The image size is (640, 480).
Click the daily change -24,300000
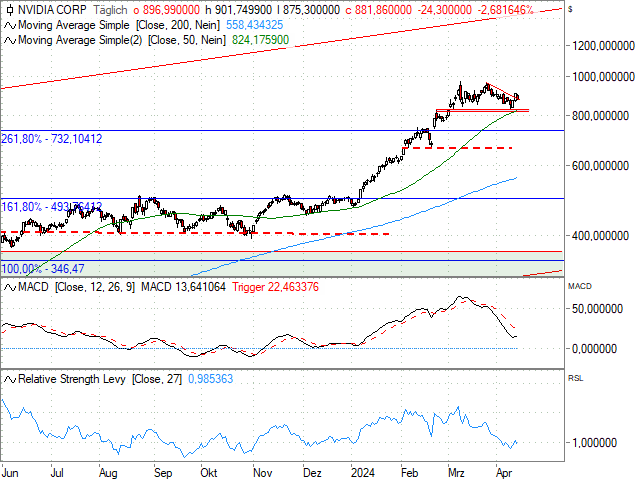pyautogui.click(x=444, y=10)
